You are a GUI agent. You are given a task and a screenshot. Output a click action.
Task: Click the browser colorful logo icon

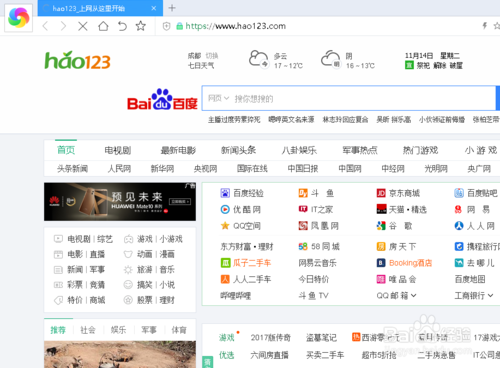click(19, 18)
